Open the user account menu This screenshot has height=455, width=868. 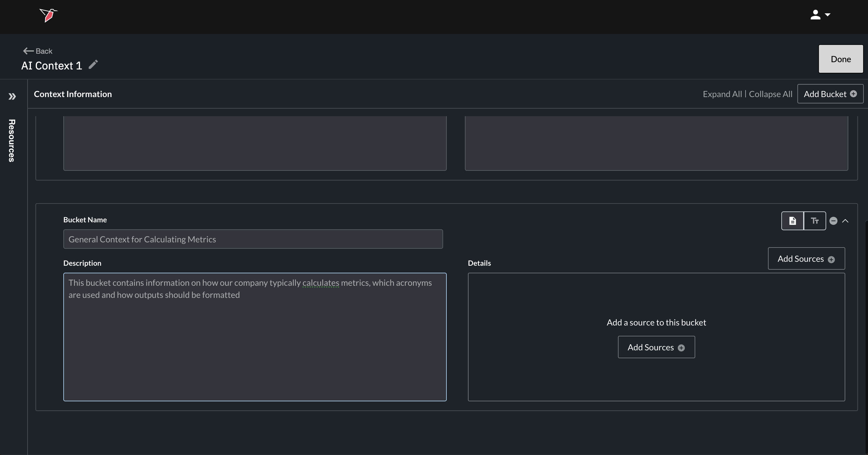[x=820, y=15]
